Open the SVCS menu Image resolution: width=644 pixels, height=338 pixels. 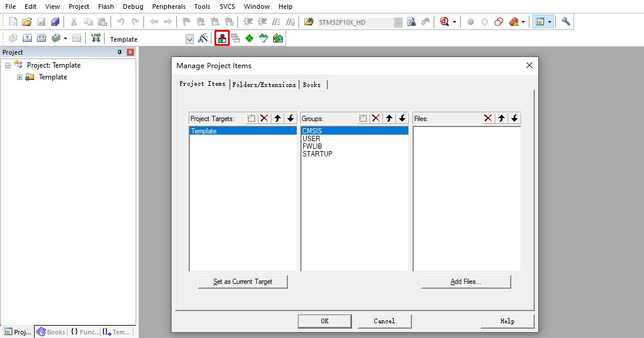click(227, 6)
